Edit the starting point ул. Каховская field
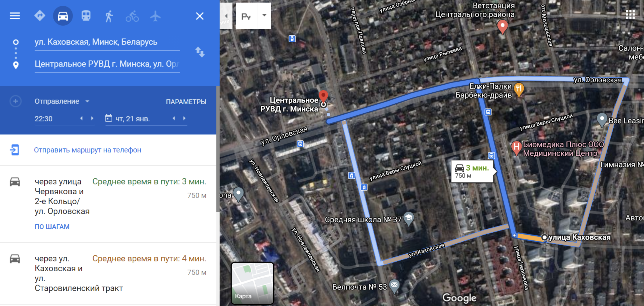Image resolution: width=644 pixels, height=306 pixels. 107,42
